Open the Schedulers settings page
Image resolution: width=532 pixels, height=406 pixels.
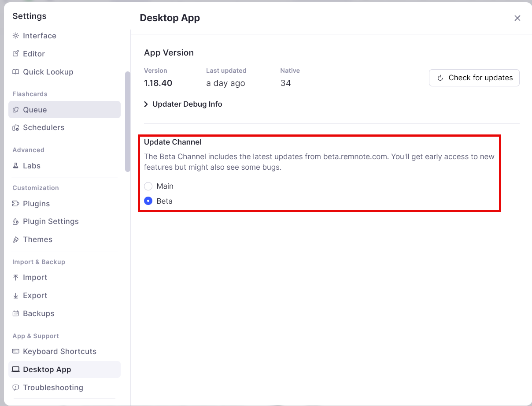43,127
